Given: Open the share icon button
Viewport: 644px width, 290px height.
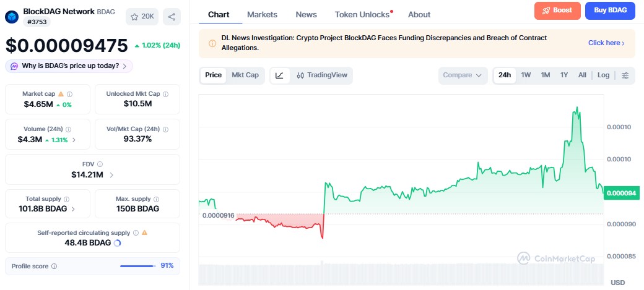Looking at the screenshot, I should tap(172, 17).
